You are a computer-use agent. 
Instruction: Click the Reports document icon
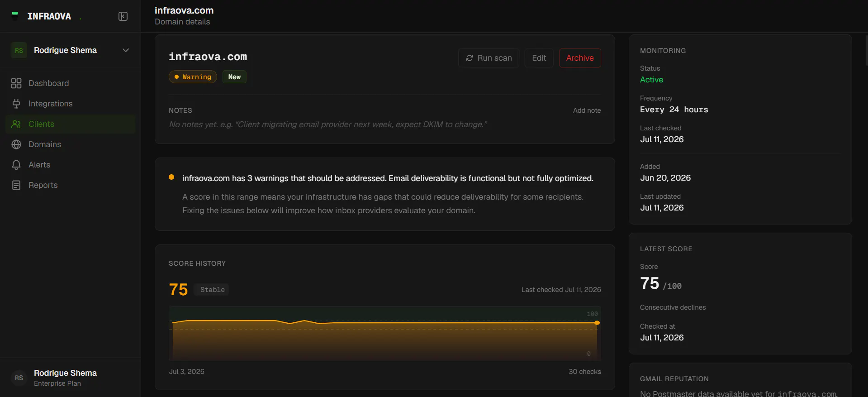pyautogui.click(x=16, y=185)
